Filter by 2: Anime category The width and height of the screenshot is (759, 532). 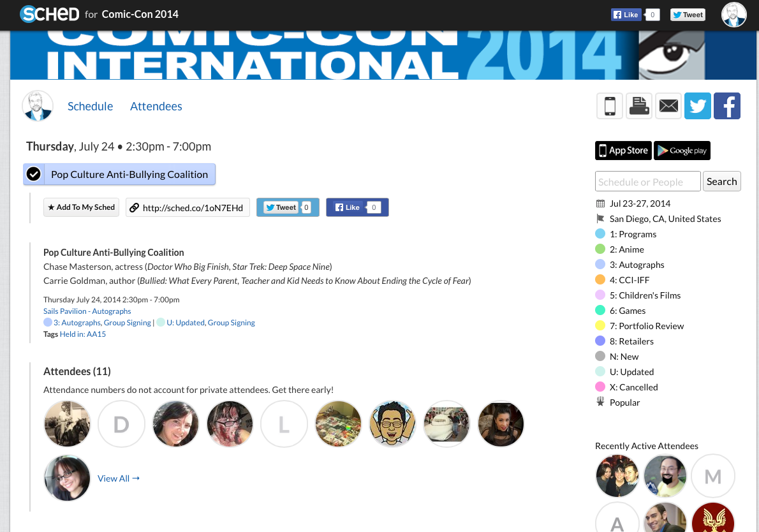(x=627, y=249)
